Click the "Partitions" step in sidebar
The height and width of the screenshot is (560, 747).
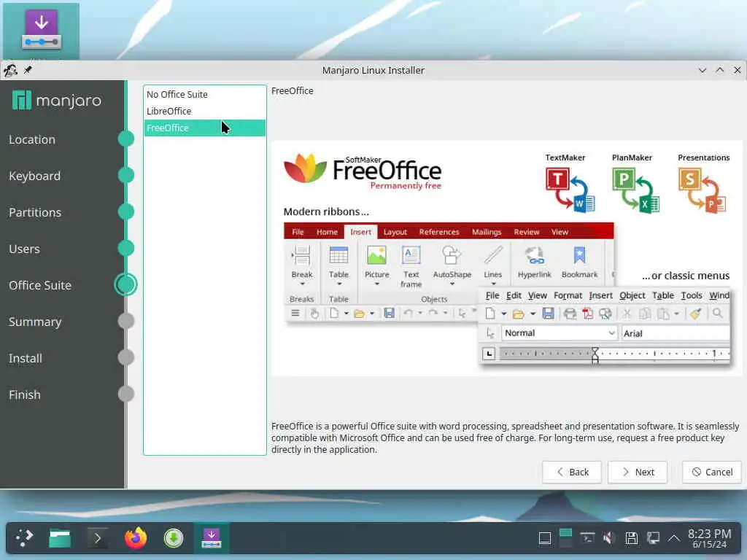pyautogui.click(x=35, y=212)
